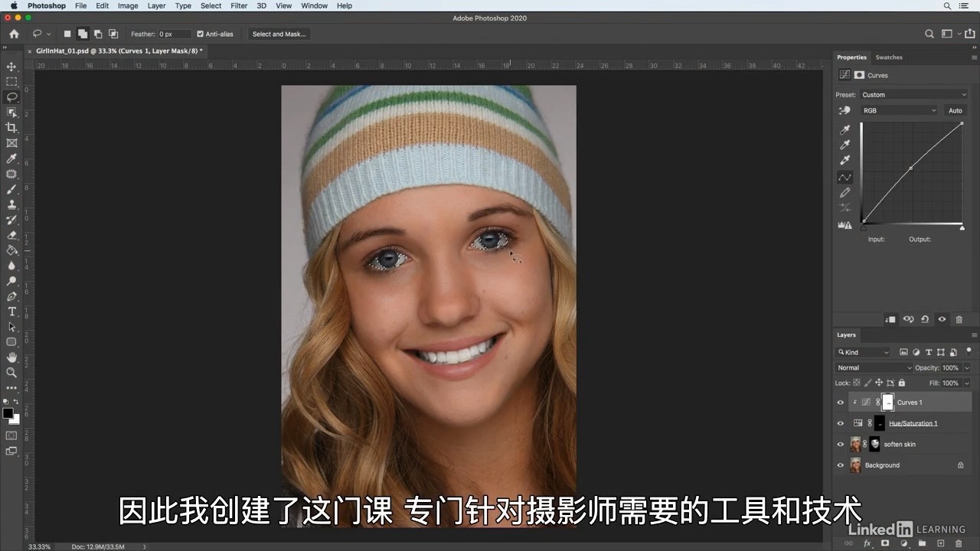Select the Object Selection tool
The height and width of the screenshot is (551, 980).
tap(11, 112)
